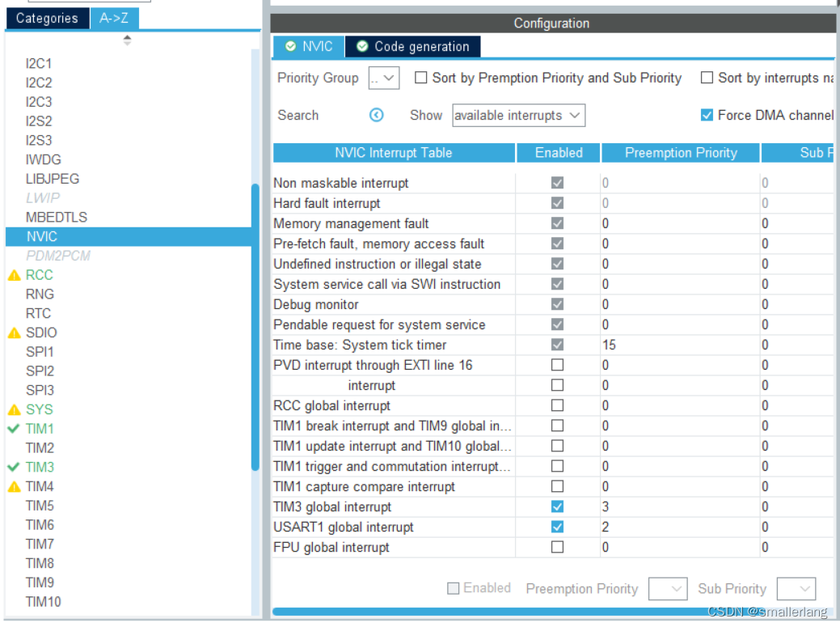Select RNG in the list

40,294
